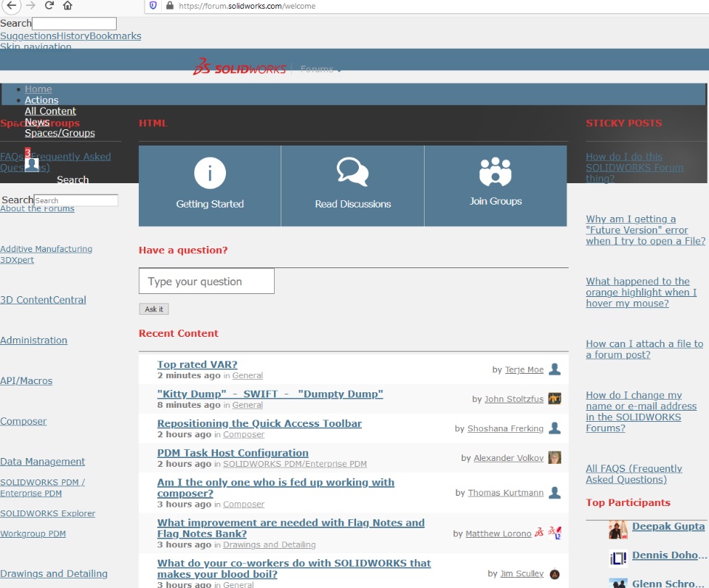Open Alexander Volkov's avatar photo
This screenshot has height=588, width=709.
coord(555,457)
